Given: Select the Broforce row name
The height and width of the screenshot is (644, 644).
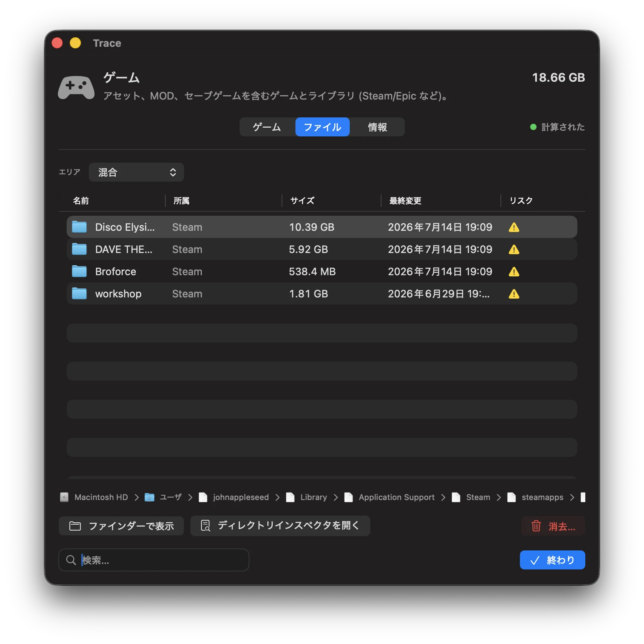Looking at the screenshot, I should [115, 271].
